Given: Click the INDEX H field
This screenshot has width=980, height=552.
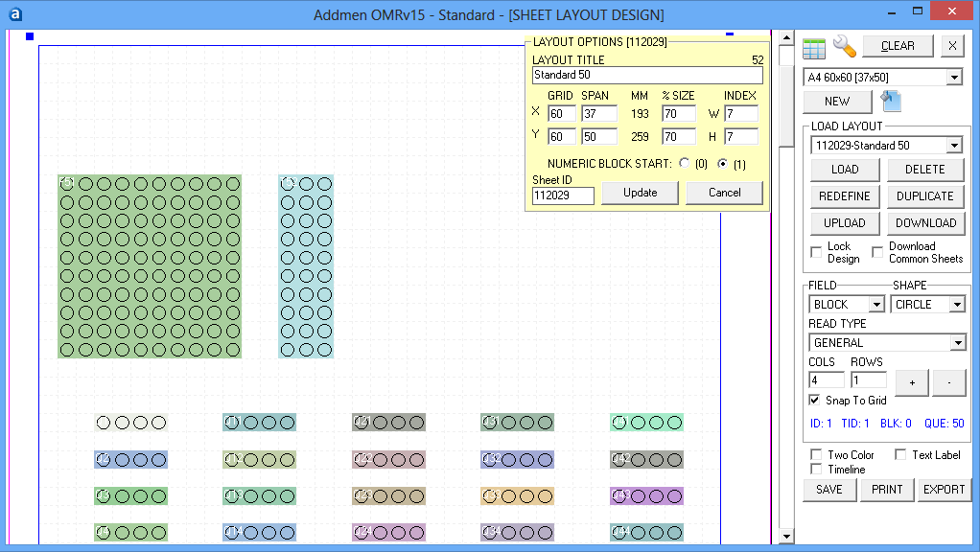Looking at the screenshot, I should coord(741,137).
